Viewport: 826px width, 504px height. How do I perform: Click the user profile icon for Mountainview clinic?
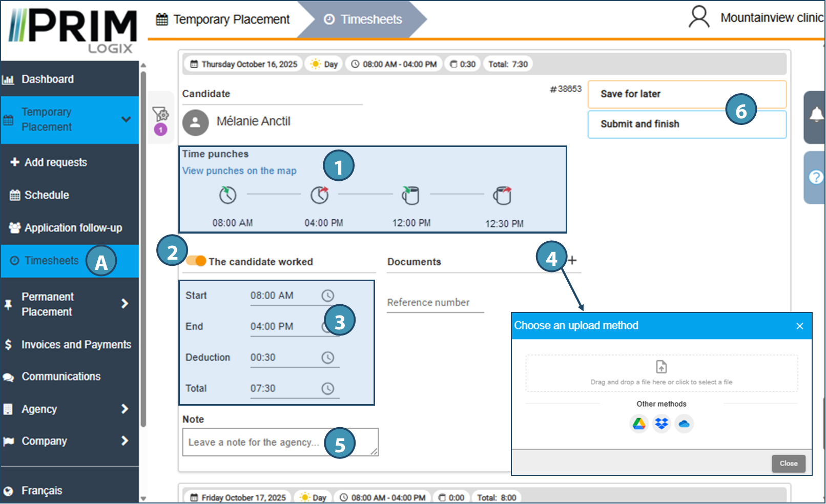tap(698, 17)
